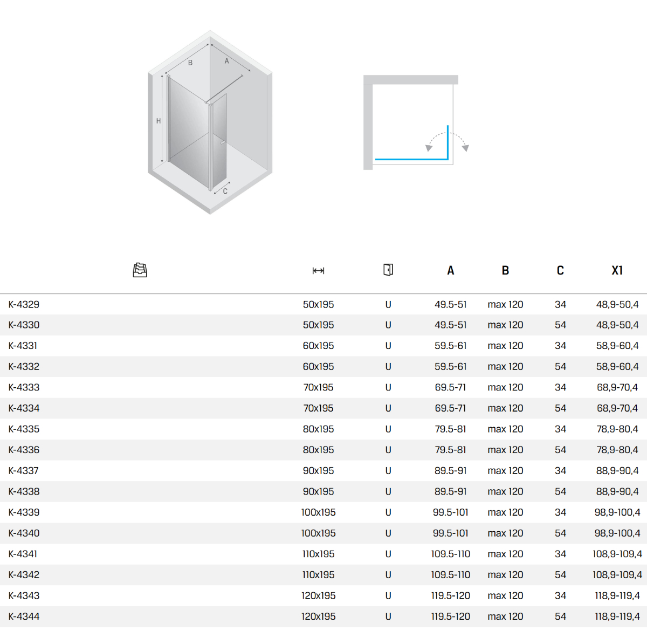Click column header C
Screen dimensions: 647x644
pos(560,271)
